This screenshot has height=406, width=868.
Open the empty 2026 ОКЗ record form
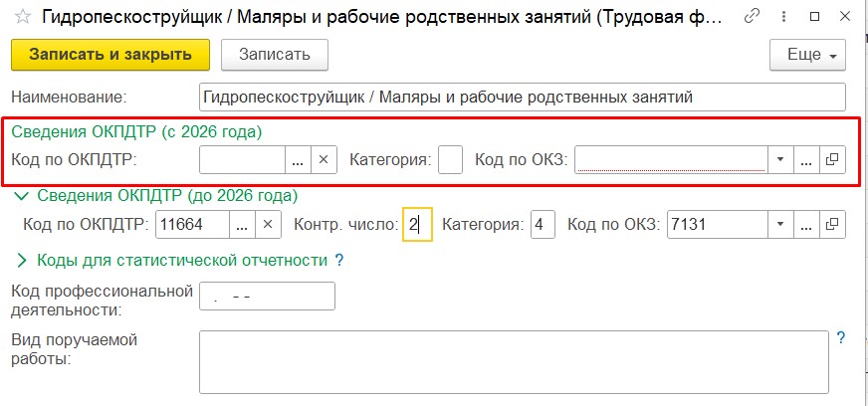tap(832, 159)
